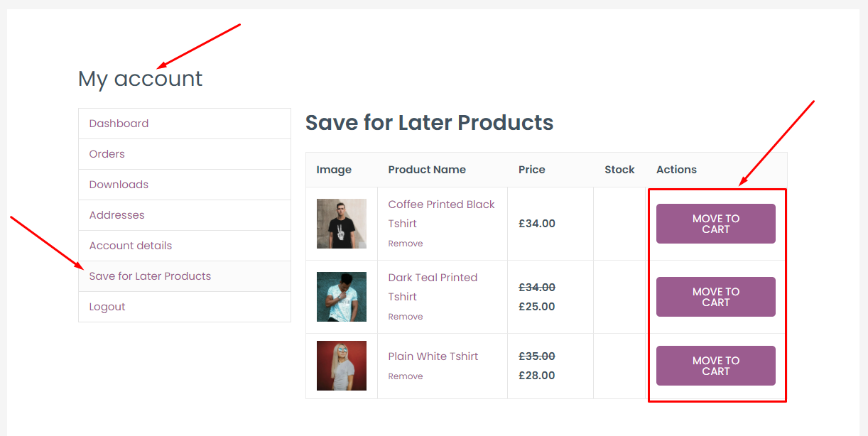Open the Plain White Tshirt product page

433,356
